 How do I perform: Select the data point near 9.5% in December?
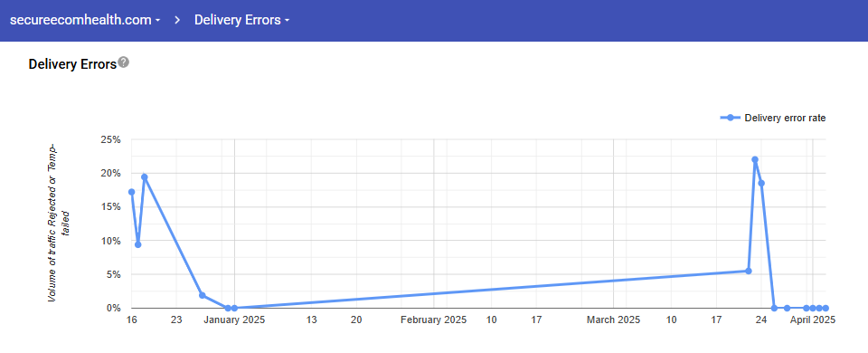(137, 244)
